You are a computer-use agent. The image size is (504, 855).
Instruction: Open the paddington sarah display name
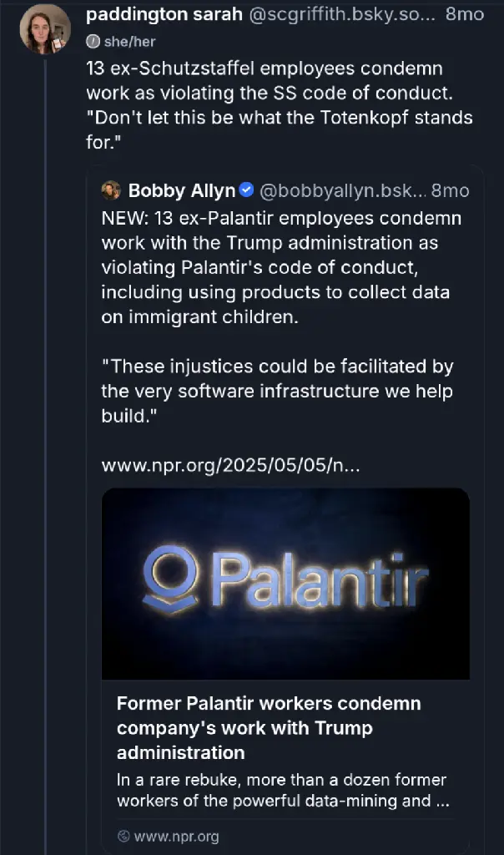tap(164, 14)
